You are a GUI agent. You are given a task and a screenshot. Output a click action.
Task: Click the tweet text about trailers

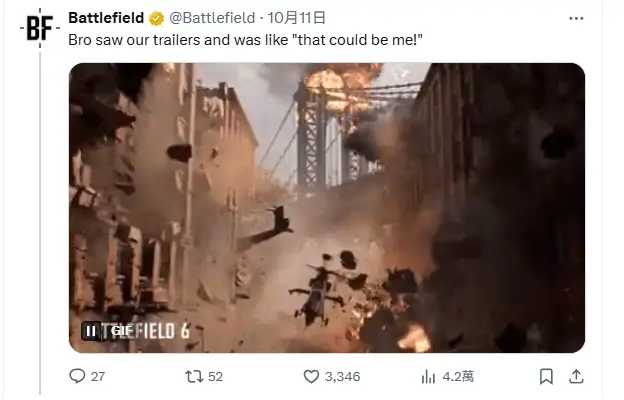(x=245, y=40)
